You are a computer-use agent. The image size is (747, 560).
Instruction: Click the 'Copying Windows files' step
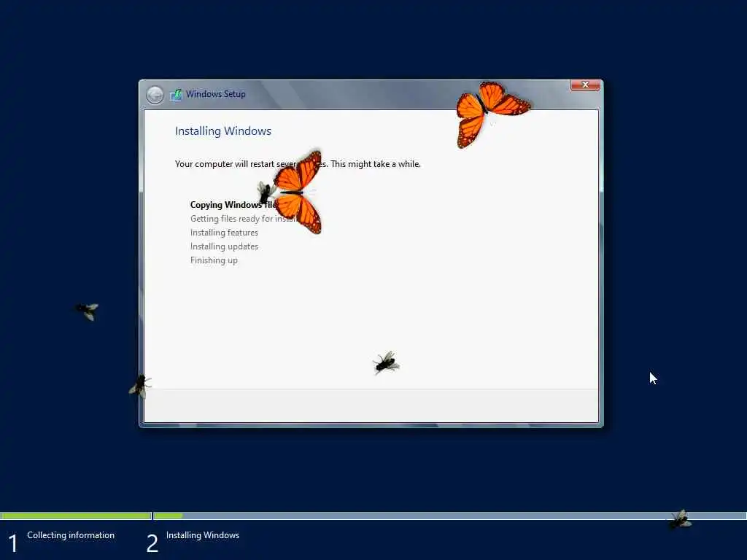tap(233, 205)
